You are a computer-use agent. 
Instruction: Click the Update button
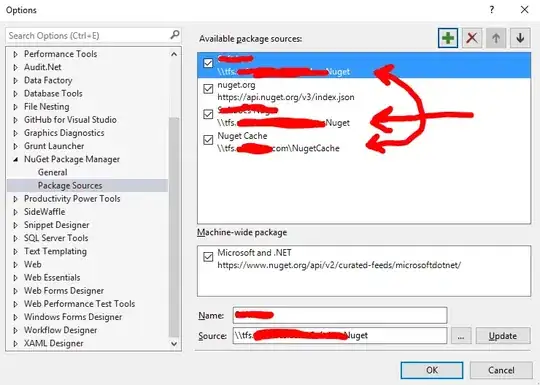pyautogui.click(x=503, y=336)
